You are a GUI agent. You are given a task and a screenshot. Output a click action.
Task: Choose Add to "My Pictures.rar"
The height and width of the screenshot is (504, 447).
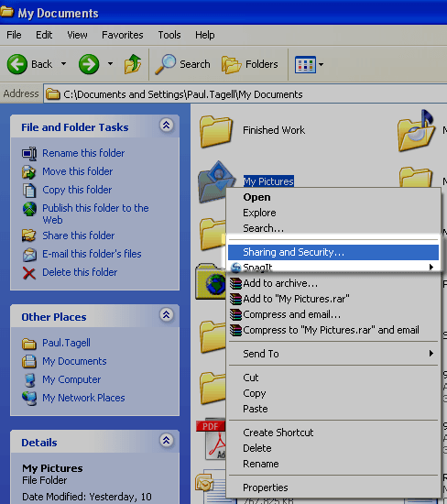coord(333,299)
